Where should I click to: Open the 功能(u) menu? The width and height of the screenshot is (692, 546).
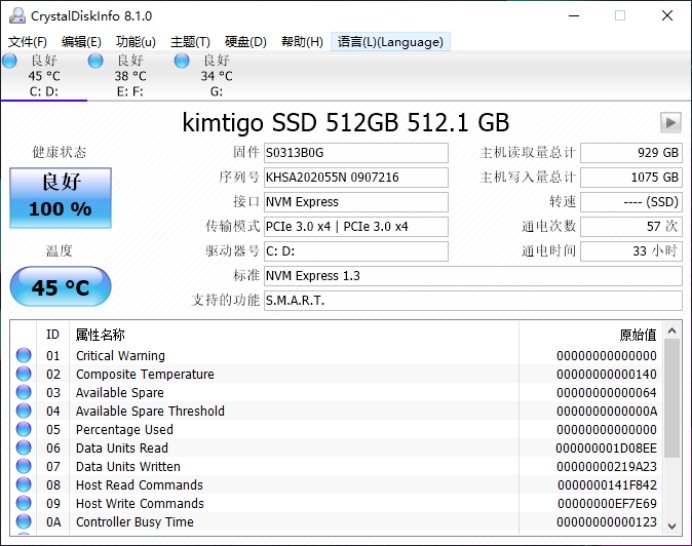pos(135,42)
